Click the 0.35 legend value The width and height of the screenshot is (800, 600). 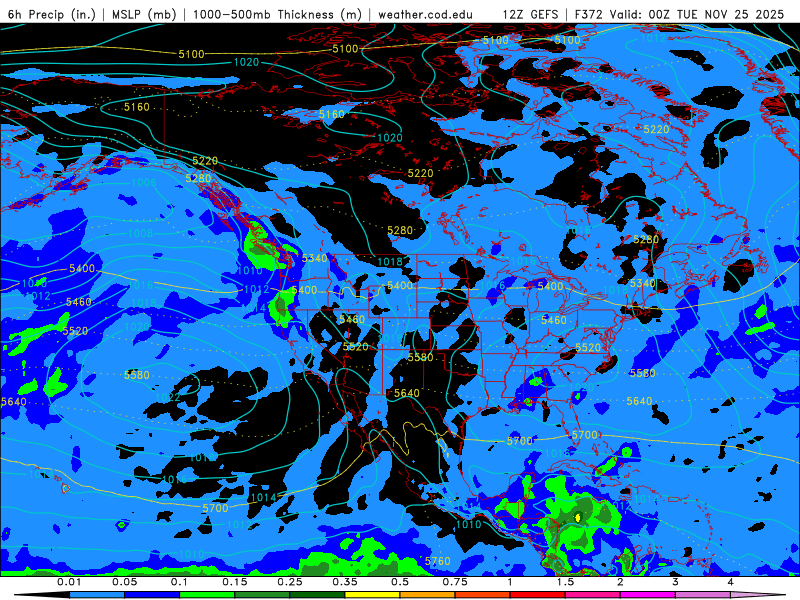[345, 582]
